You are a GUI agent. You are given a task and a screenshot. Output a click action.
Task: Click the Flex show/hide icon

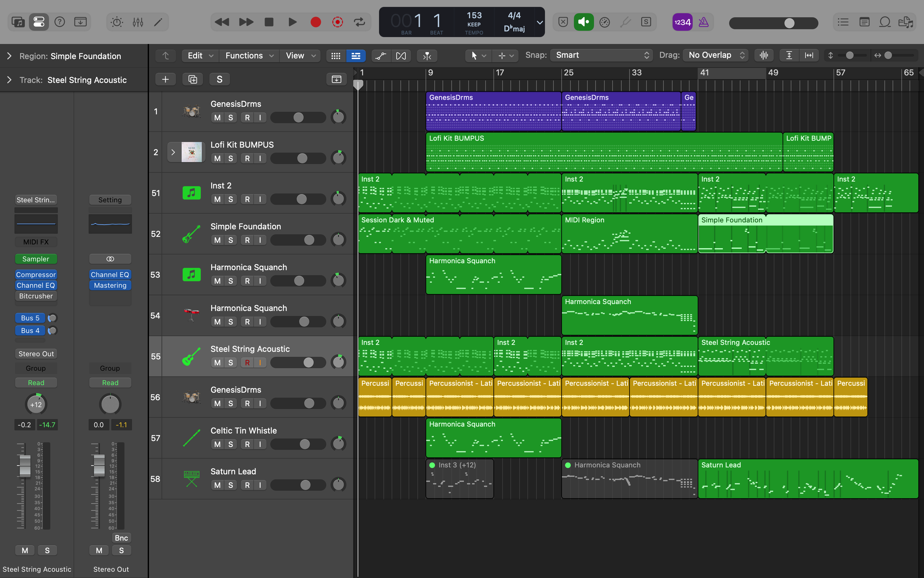click(x=401, y=56)
